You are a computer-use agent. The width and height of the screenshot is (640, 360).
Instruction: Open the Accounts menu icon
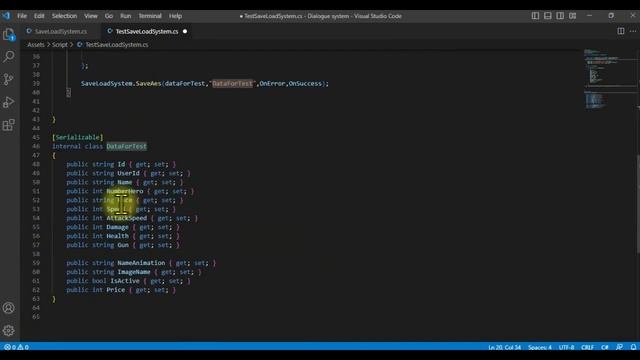9,308
